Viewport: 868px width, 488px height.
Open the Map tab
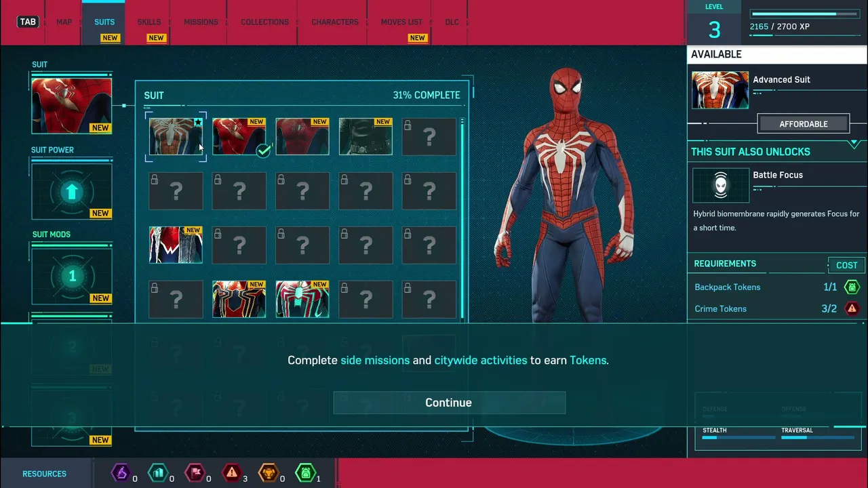click(64, 22)
